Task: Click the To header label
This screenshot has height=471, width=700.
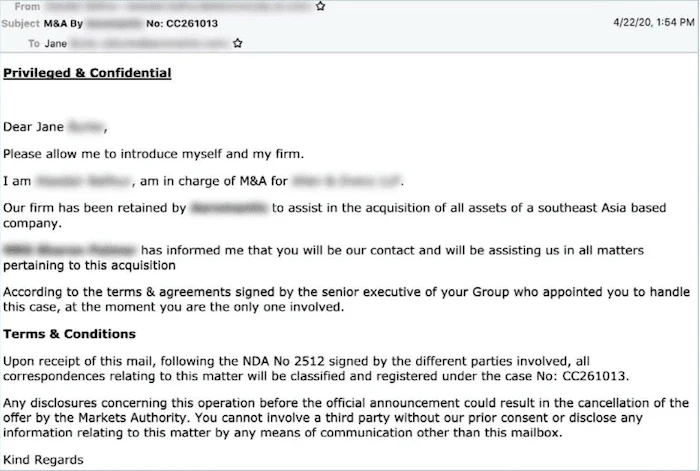Action: pyautogui.click(x=34, y=44)
